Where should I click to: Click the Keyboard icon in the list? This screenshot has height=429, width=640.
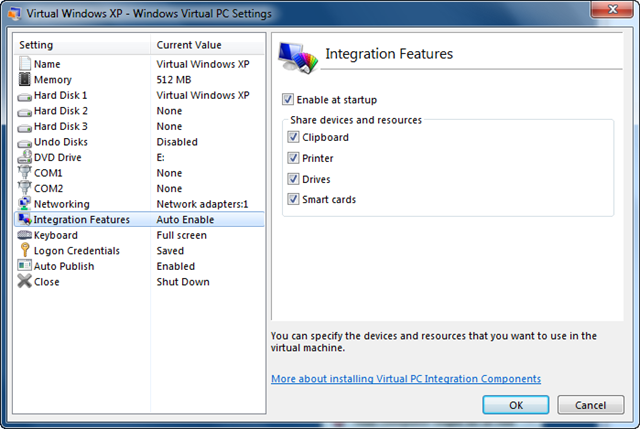tap(24, 235)
